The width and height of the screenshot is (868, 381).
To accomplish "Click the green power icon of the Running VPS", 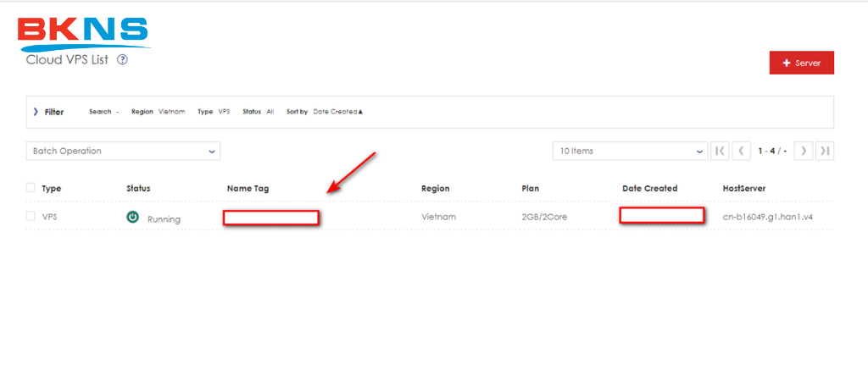I will 132,217.
